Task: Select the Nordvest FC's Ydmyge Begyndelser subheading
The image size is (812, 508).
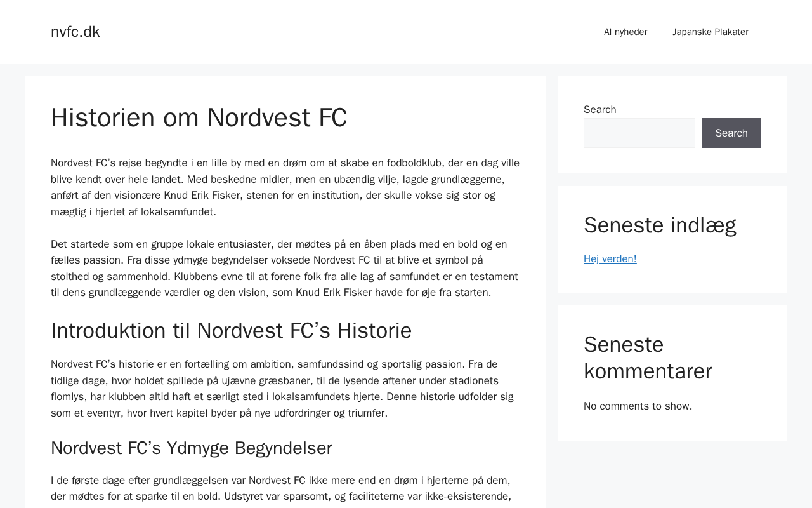Action: coord(191,448)
